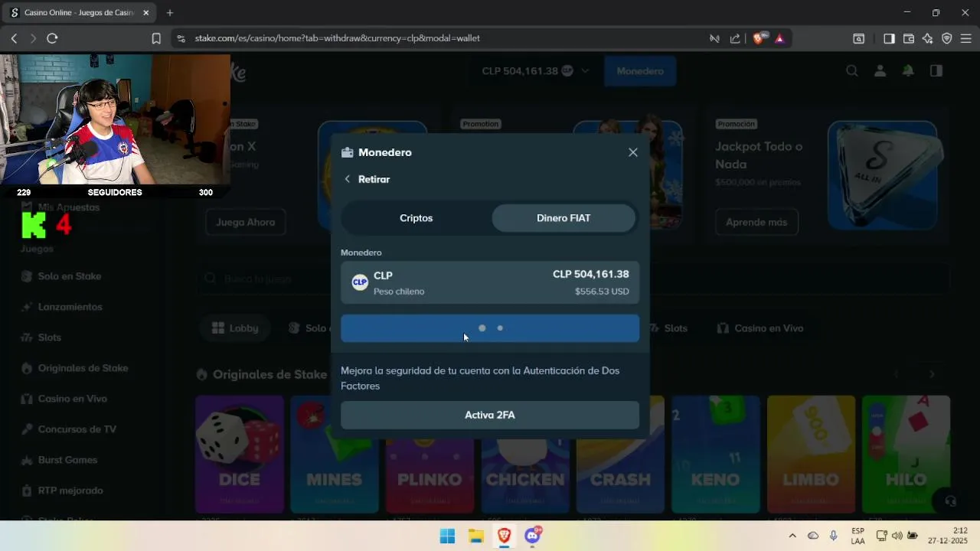
Task: Click the blue loading button in wallet
Action: pos(490,328)
